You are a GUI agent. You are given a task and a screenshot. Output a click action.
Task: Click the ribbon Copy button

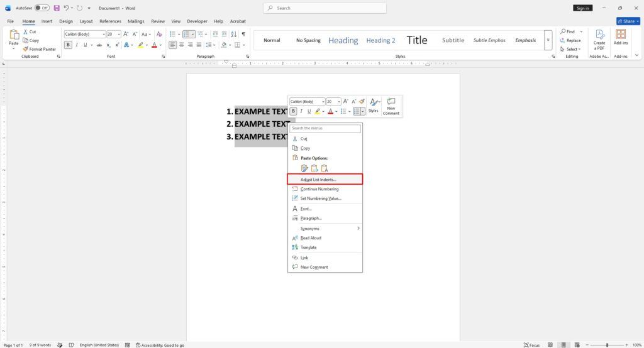31,40
